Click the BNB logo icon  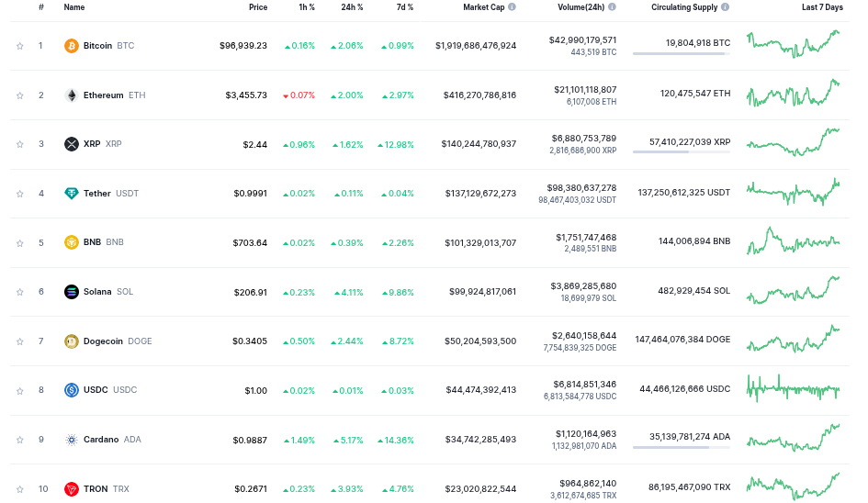click(72, 242)
